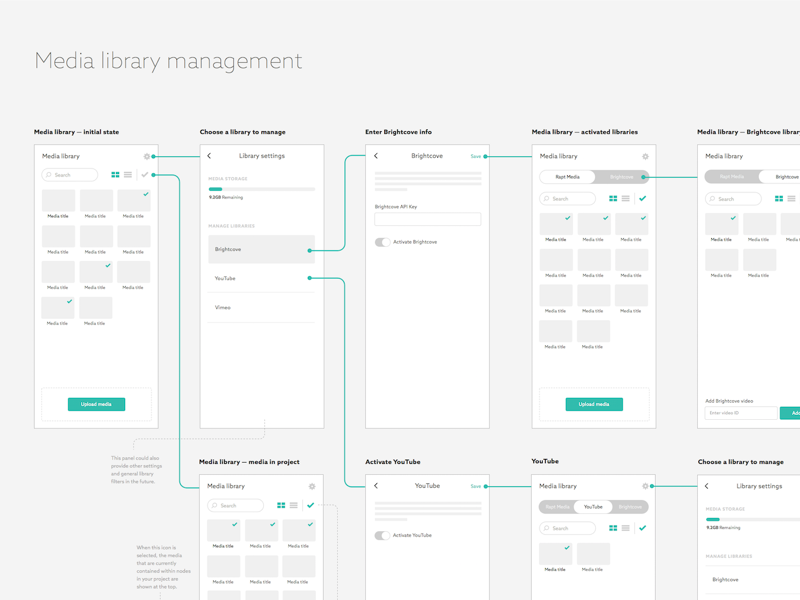Focus Search field in media in project panel
The height and width of the screenshot is (600, 800).
(x=235, y=506)
